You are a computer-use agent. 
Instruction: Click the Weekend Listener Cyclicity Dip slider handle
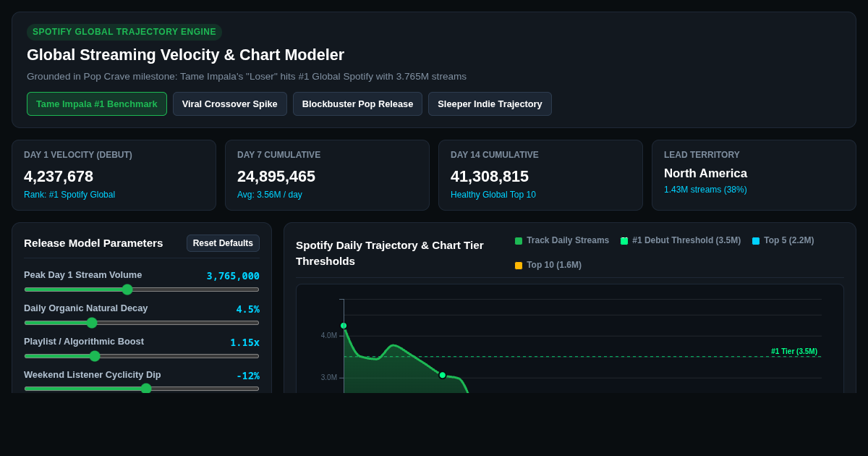146,389
